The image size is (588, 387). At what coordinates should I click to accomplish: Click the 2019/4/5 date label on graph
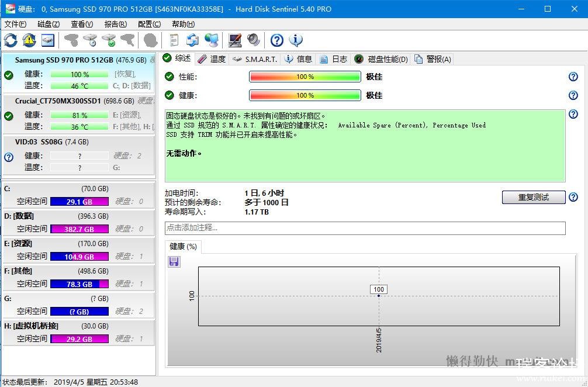click(379, 340)
